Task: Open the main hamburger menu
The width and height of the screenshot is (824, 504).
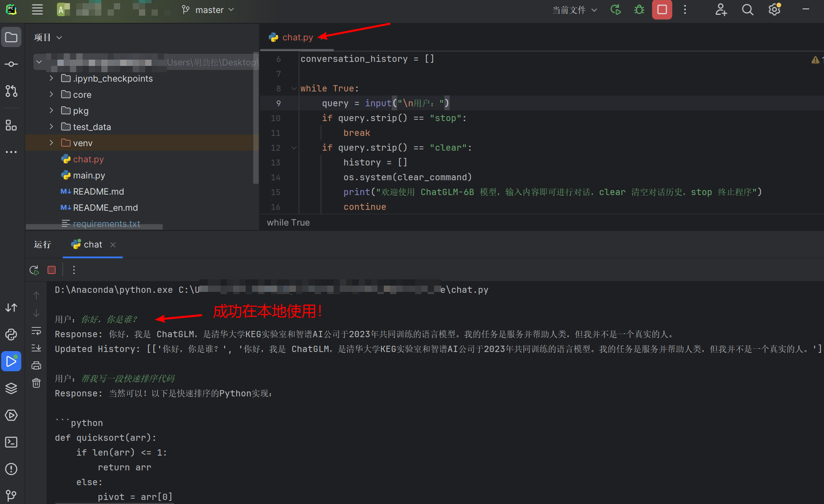Action: tap(38, 10)
